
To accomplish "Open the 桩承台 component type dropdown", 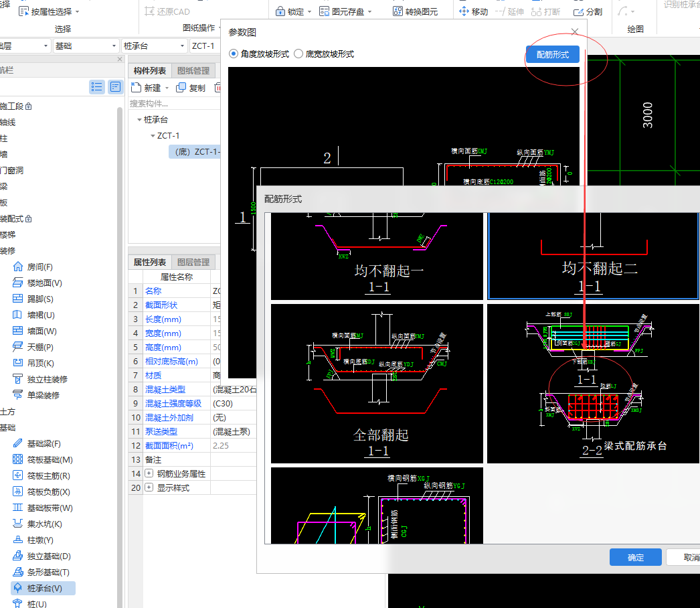I will click(153, 46).
